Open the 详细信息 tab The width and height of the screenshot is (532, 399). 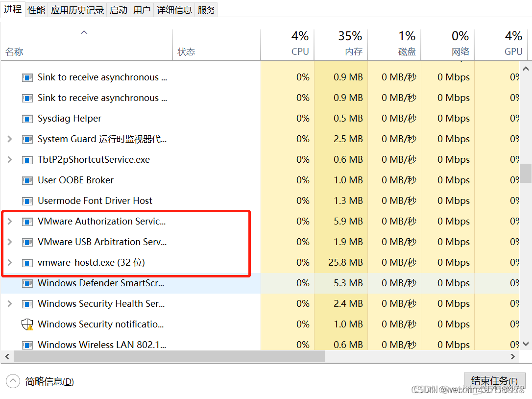(x=174, y=10)
